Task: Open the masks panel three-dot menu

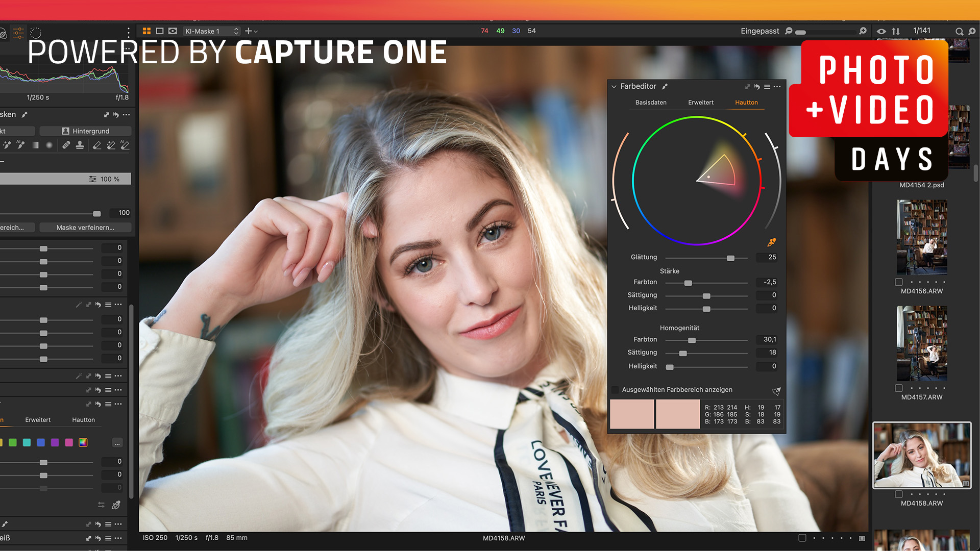Action: pos(126,115)
